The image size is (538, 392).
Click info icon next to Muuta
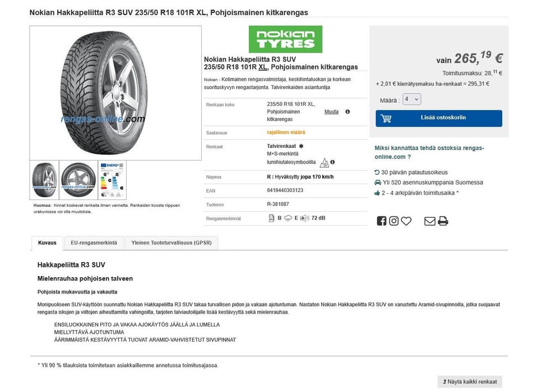click(x=347, y=111)
